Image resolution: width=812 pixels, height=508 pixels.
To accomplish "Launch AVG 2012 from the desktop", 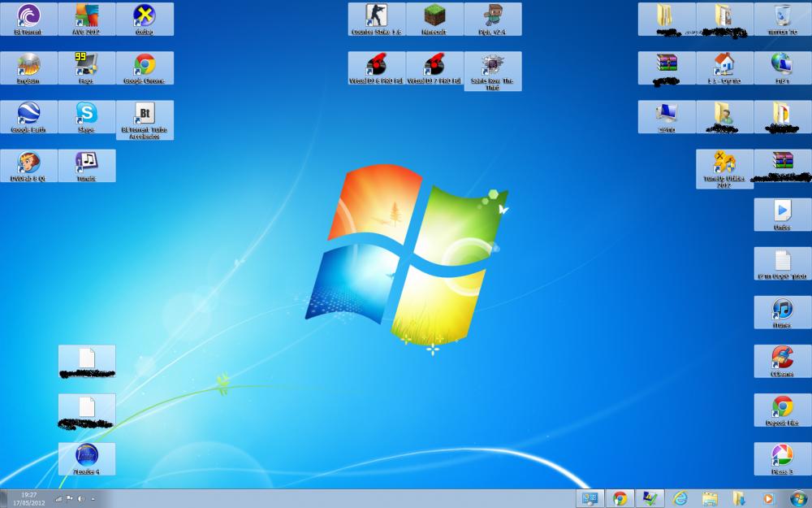I will pyautogui.click(x=87, y=20).
